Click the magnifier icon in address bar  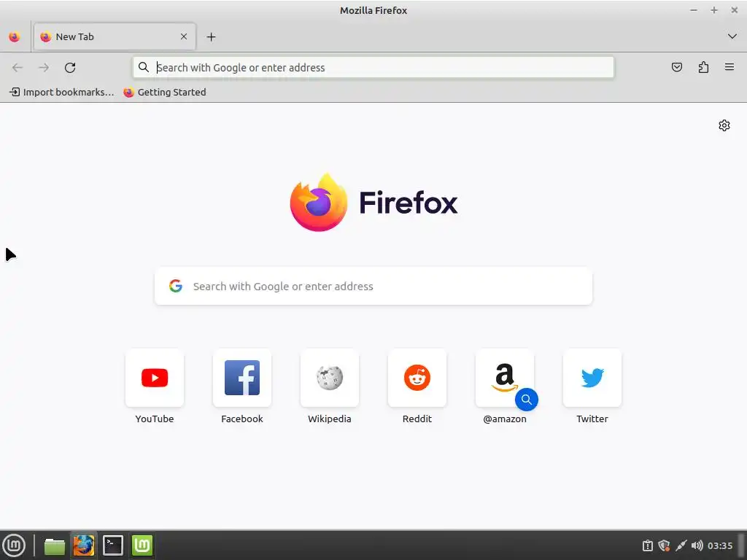pyautogui.click(x=144, y=67)
